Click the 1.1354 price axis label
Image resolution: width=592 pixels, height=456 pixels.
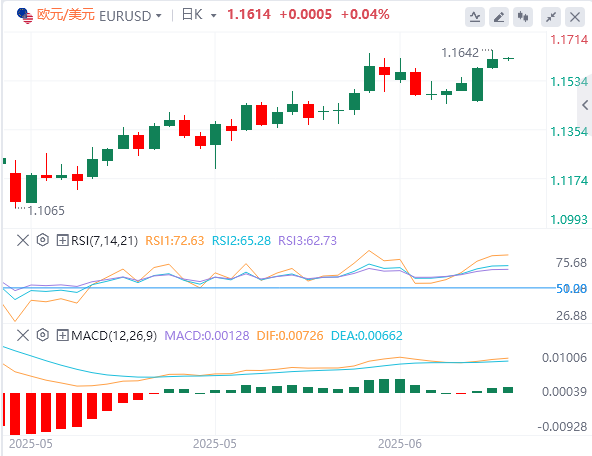[x=569, y=132]
